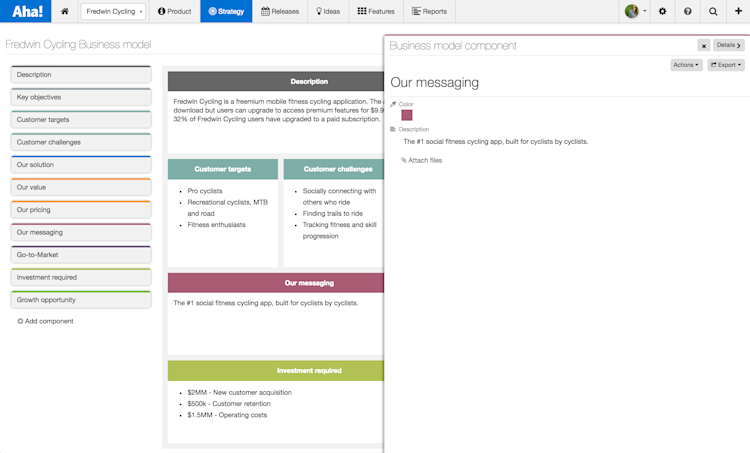Screen dimensions: 750x453
Task: Click Attach files link
Action: coord(421,160)
